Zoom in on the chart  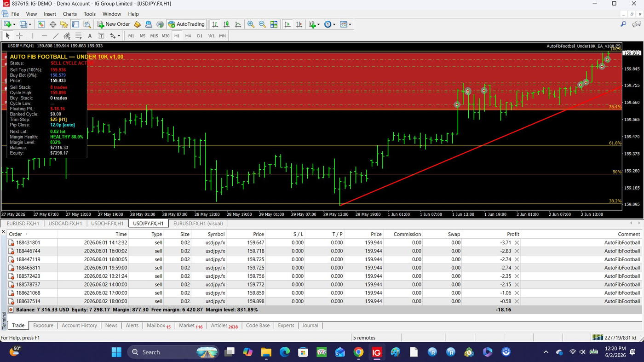(251, 24)
